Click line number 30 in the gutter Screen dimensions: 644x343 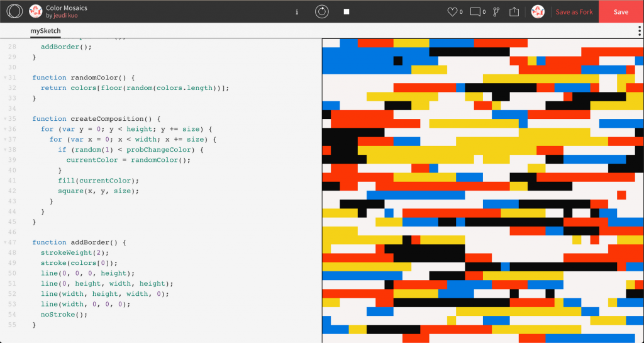[x=11, y=67]
